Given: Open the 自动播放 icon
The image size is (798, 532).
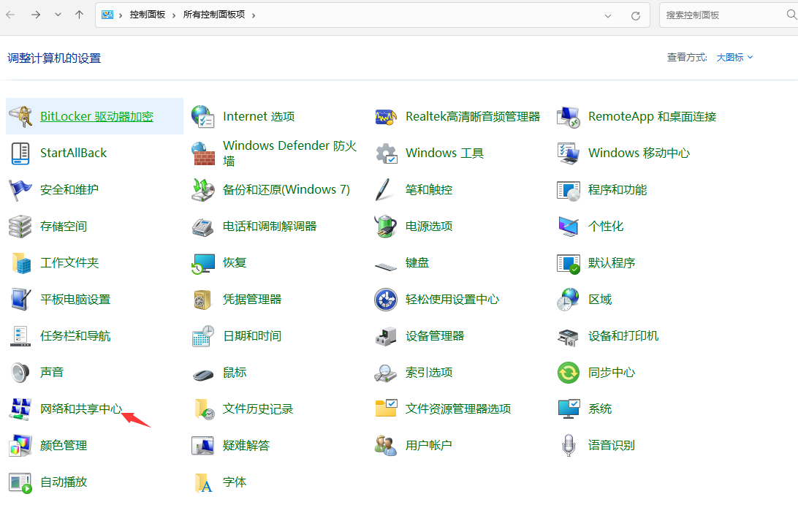Looking at the screenshot, I should [x=21, y=482].
